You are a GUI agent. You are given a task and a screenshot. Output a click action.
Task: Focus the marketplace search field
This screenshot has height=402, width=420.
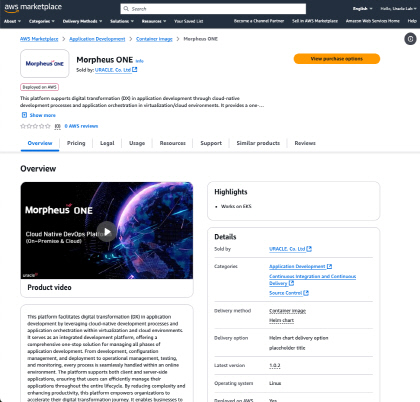pyautogui.click(x=213, y=9)
